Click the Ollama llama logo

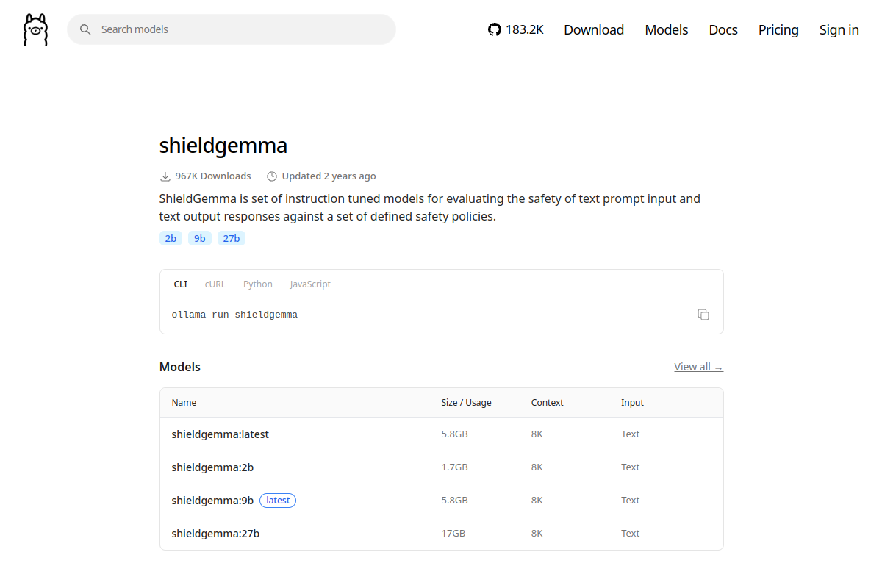pyautogui.click(x=35, y=29)
